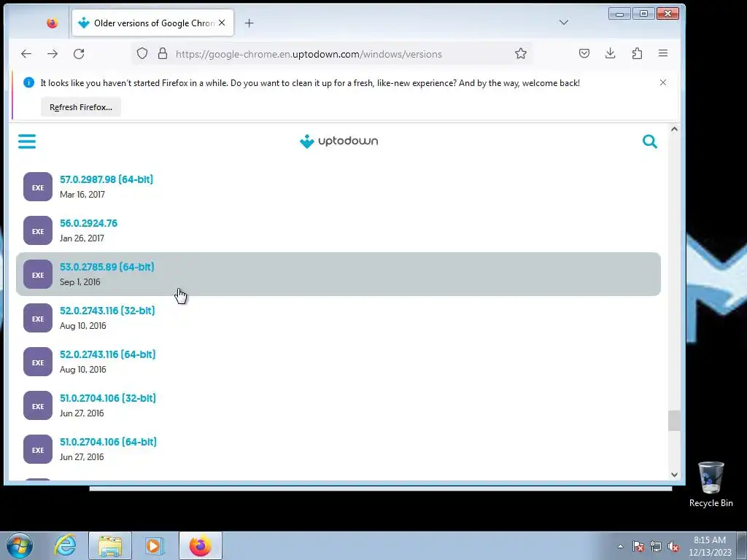
Task: Click the page scrollbar thumb
Action: click(674, 421)
